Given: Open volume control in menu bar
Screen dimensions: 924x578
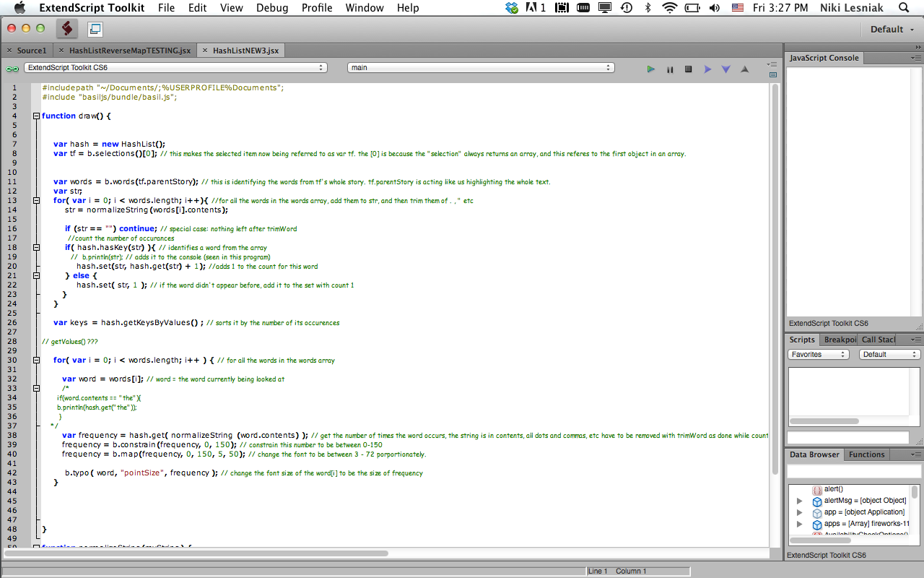Looking at the screenshot, I should [x=715, y=8].
